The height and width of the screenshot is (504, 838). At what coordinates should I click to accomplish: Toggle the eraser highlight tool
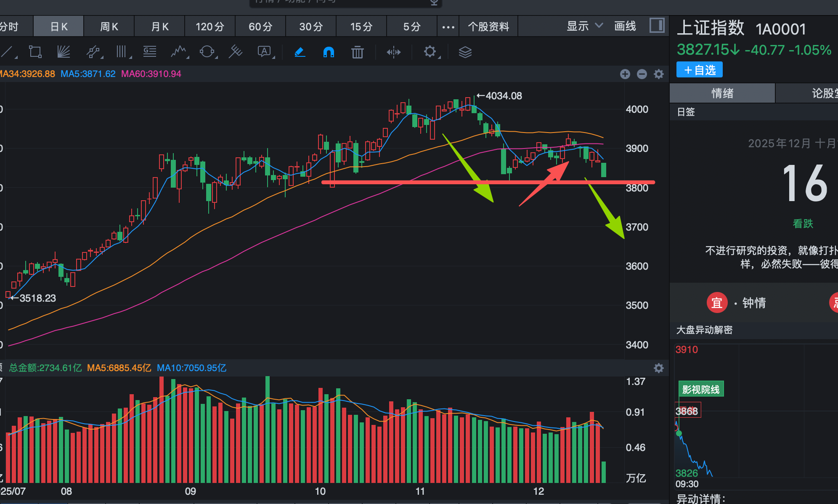click(300, 52)
